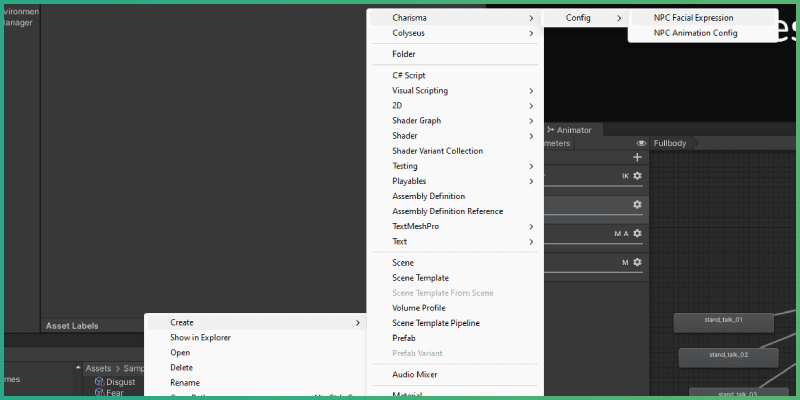
Task: Click the Fullbody breadcrumb in Animator
Action: [670, 143]
